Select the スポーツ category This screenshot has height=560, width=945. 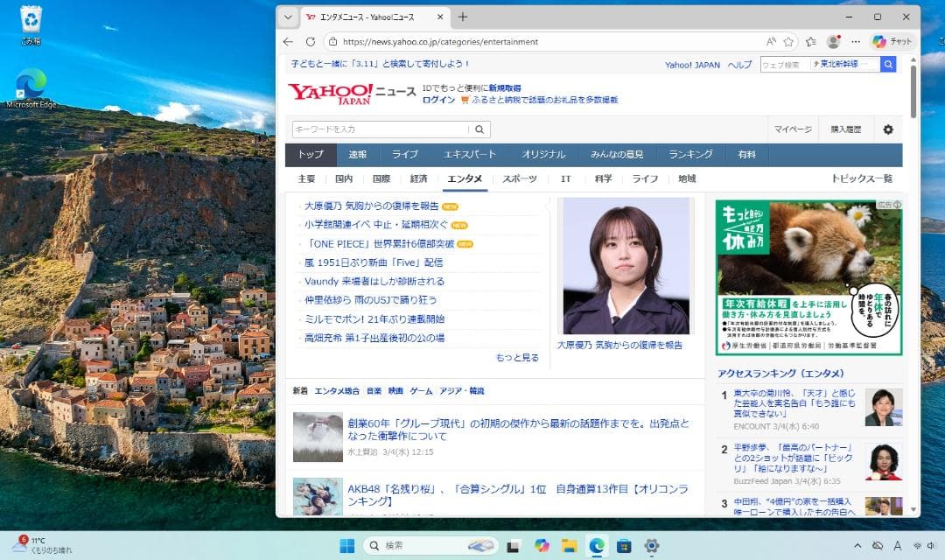[520, 178]
